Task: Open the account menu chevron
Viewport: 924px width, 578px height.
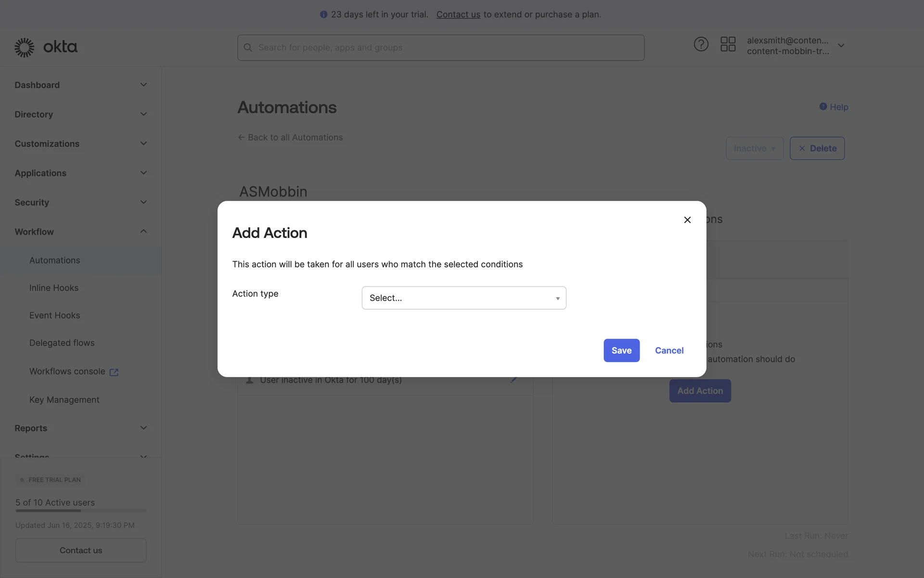Action: pyautogui.click(x=841, y=46)
